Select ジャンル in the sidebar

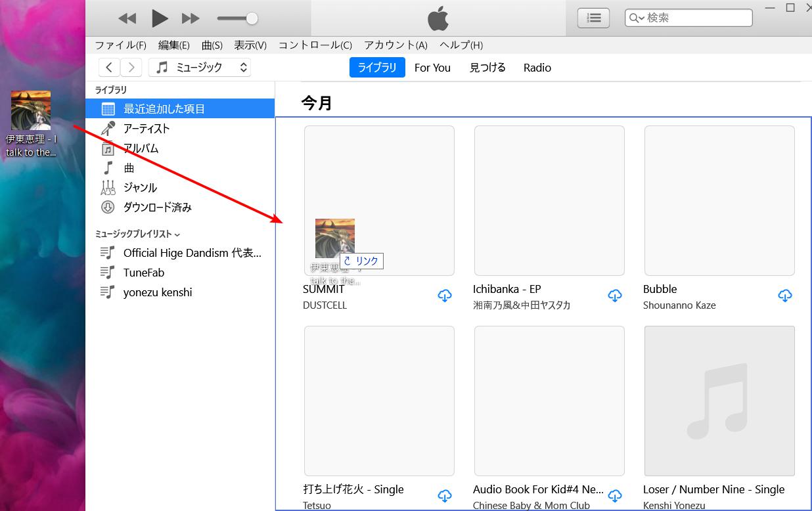(180, 188)
